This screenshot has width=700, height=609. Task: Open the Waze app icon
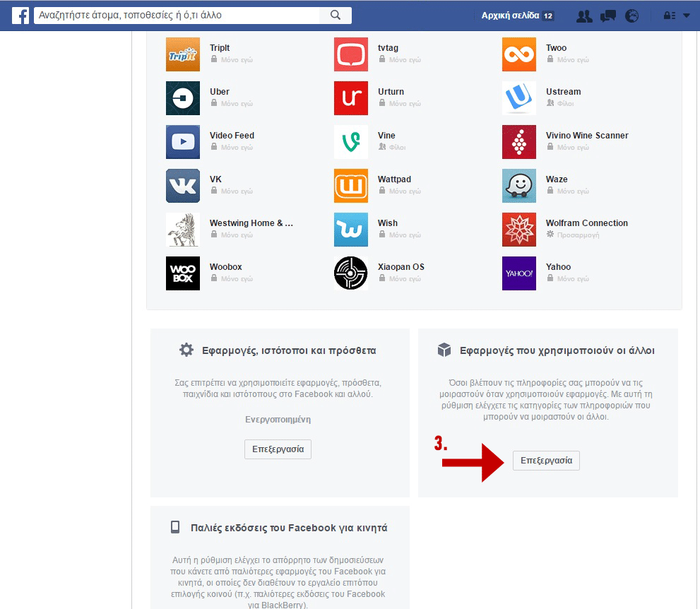(x=518, y=186)
